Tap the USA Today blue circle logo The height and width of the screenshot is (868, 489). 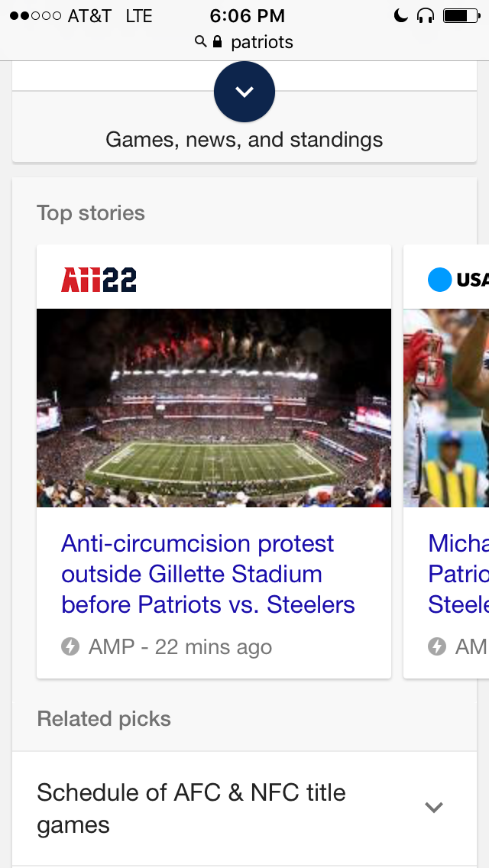440,280
